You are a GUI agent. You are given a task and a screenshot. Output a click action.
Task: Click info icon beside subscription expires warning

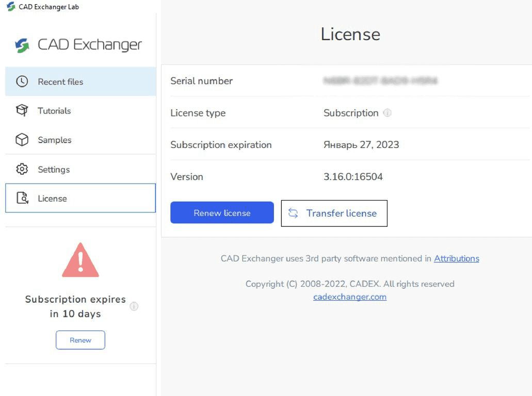[134, 306]
